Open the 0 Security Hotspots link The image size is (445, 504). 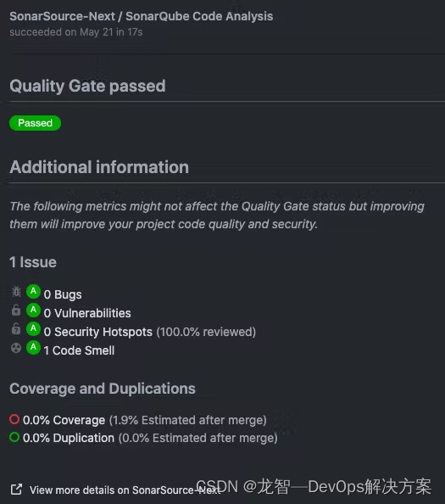pos(98,332)
